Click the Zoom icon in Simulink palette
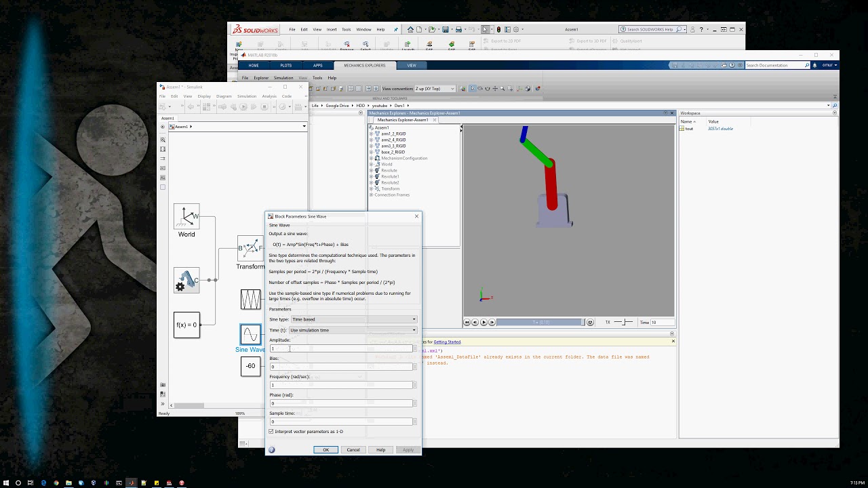The height and width of the screenshot is (488, 868). pyautogui.click(x=163, y=140)
